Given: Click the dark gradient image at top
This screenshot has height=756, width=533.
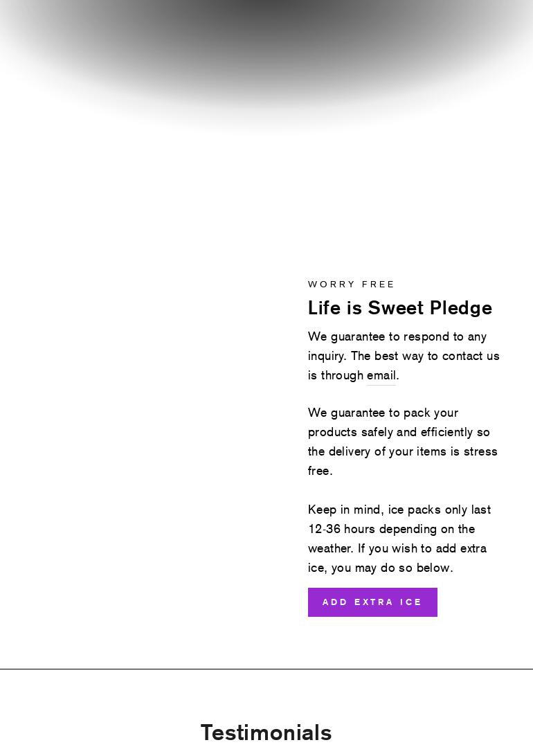Looking at the screenshot, I should pos(266,48).
